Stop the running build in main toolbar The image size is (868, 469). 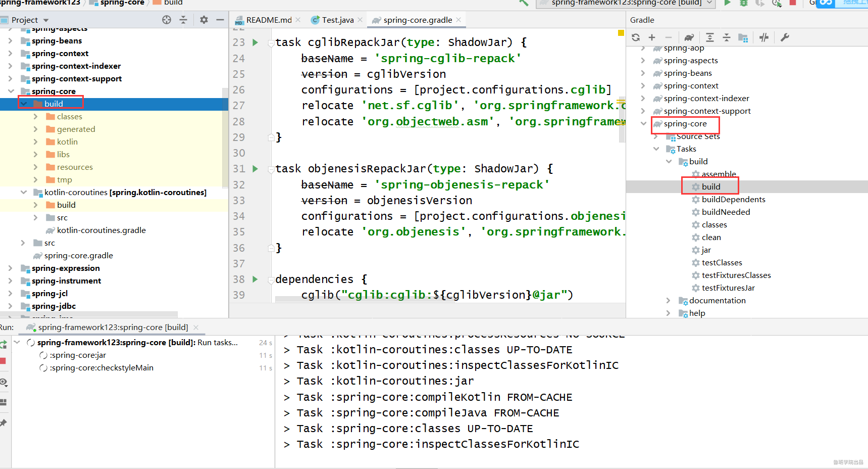[793, 3]
